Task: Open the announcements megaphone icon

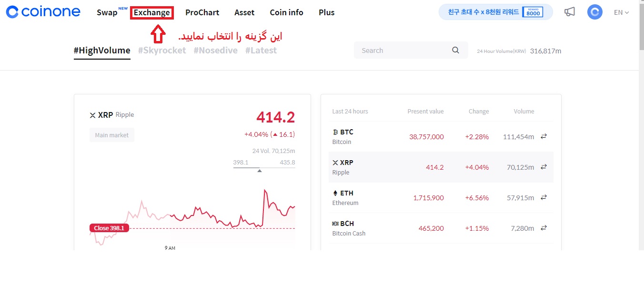Action: 569,12
